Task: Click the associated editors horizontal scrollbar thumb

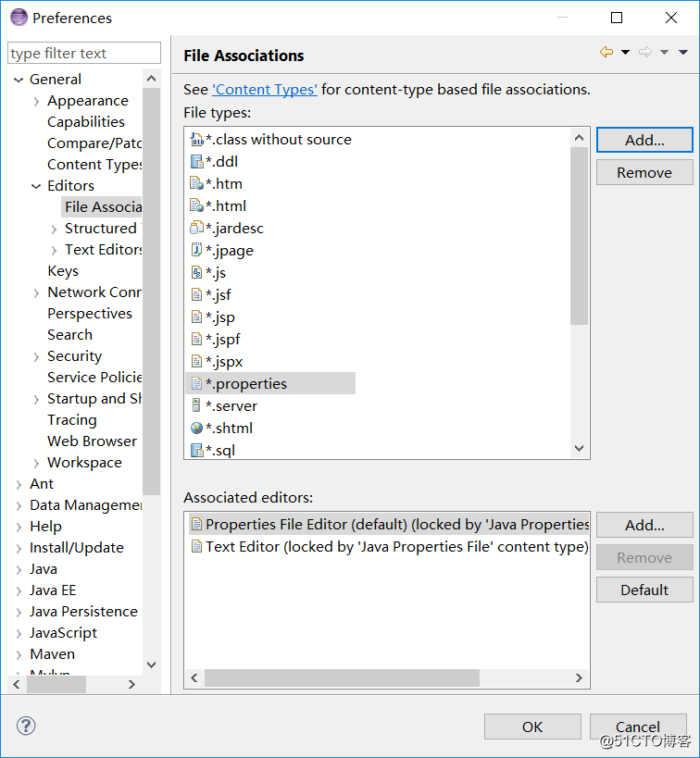Action: click(x=342, y=678)
